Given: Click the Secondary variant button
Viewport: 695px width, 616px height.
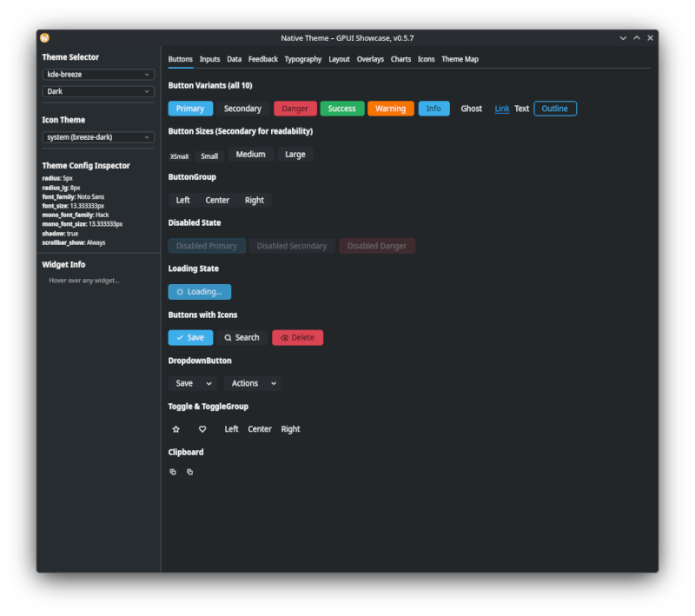Looking at the screenshot, I should pos(242,109).
